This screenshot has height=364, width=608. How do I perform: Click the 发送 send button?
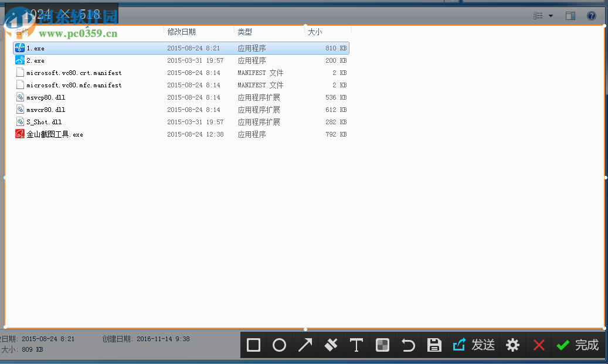click(x=483, y=345)
